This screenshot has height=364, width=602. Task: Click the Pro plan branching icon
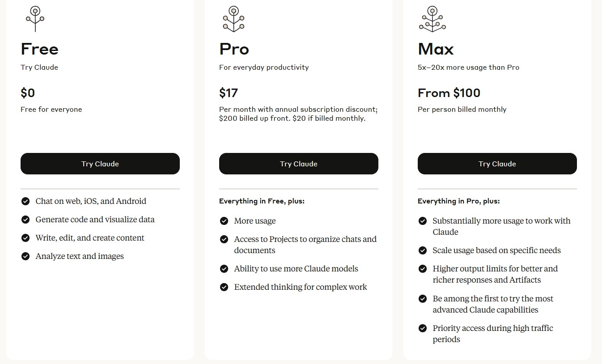pos(233,19)
